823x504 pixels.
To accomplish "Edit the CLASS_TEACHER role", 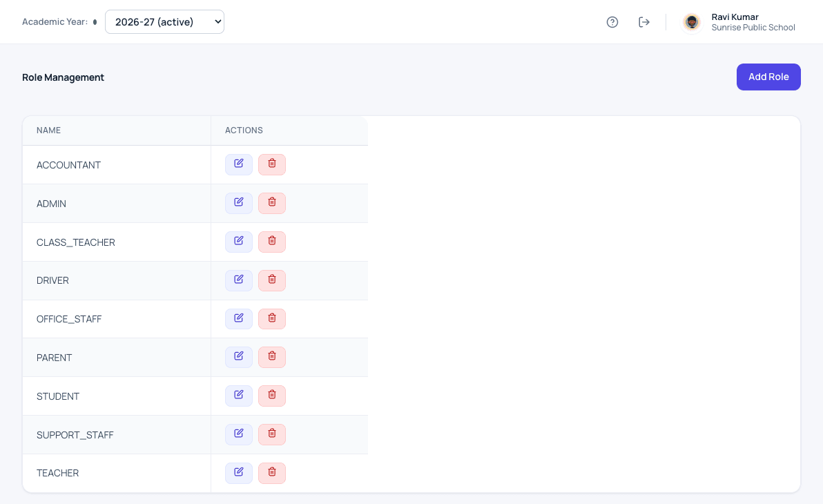I will point(239,242).
